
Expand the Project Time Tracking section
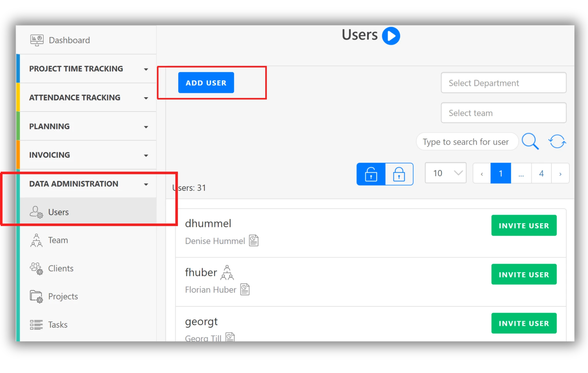pos(88,69)
